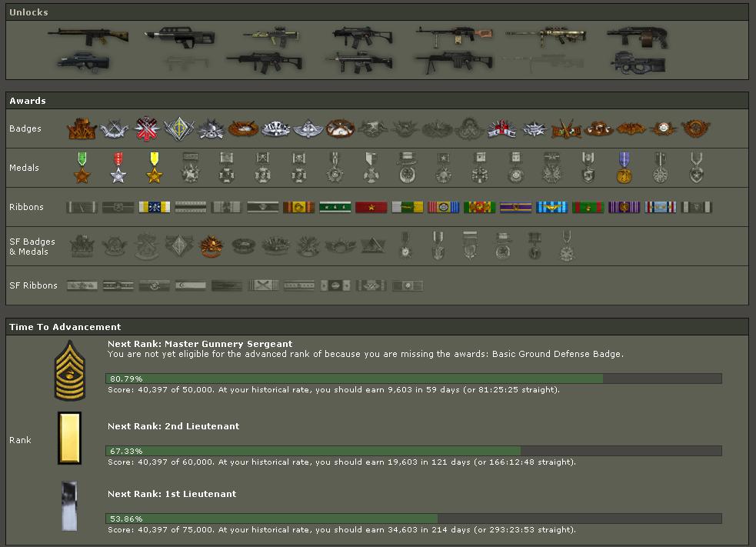The height and width of the screenshot is (547, 756).
Task: Click the white, blue and yellow ribbon
Action: [155, 207]
